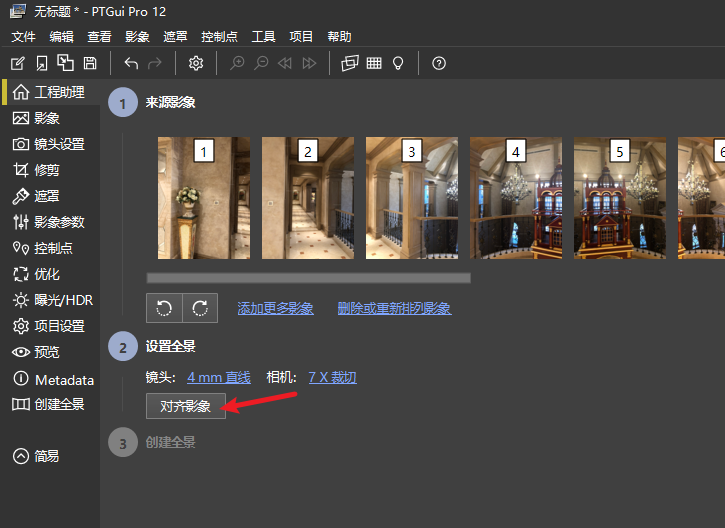The width and height of the screenshot is (725, 528).
Task: Open the 修剪 crop sidebar tab
Action: (x=36, y=170)
